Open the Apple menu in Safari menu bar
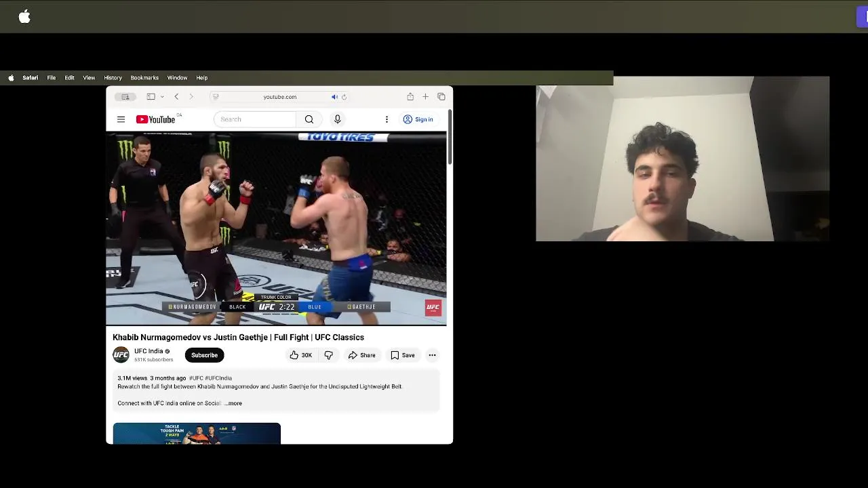868x488 pixels. click(11, 78)
